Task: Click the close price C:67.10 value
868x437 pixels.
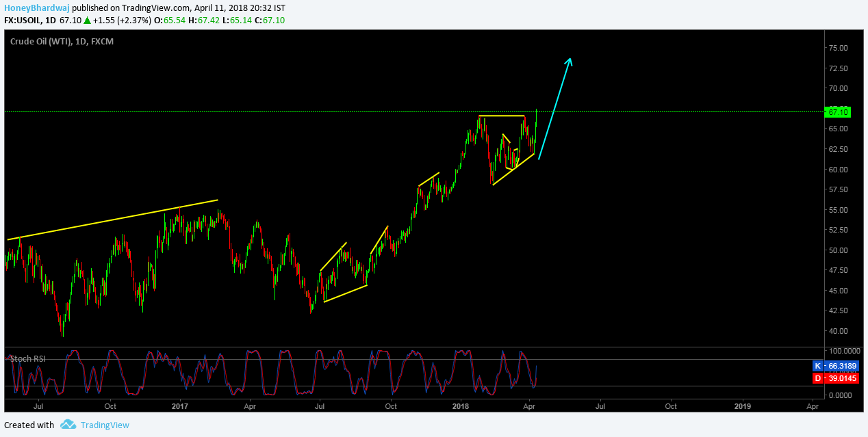Action: (270, 21)
